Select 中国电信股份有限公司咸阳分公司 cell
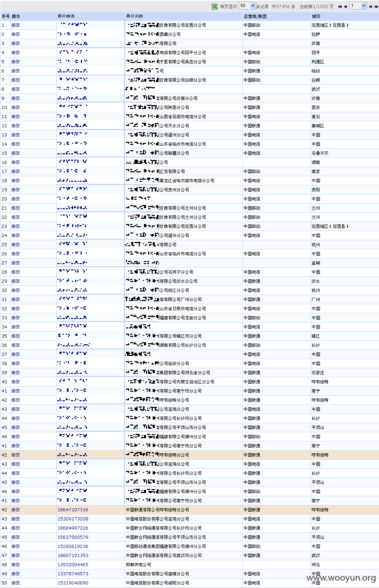Viewport: 379px width, 588px height. click(157, 583)
